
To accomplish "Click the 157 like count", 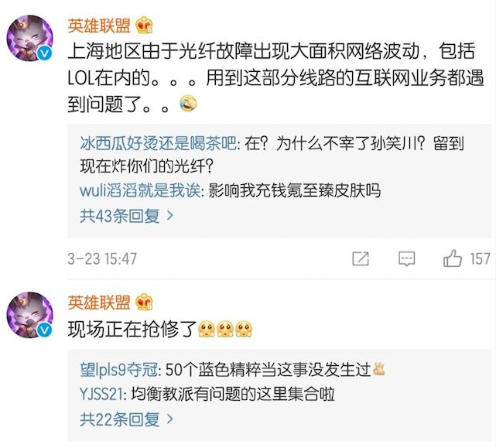I will [481, 258].
